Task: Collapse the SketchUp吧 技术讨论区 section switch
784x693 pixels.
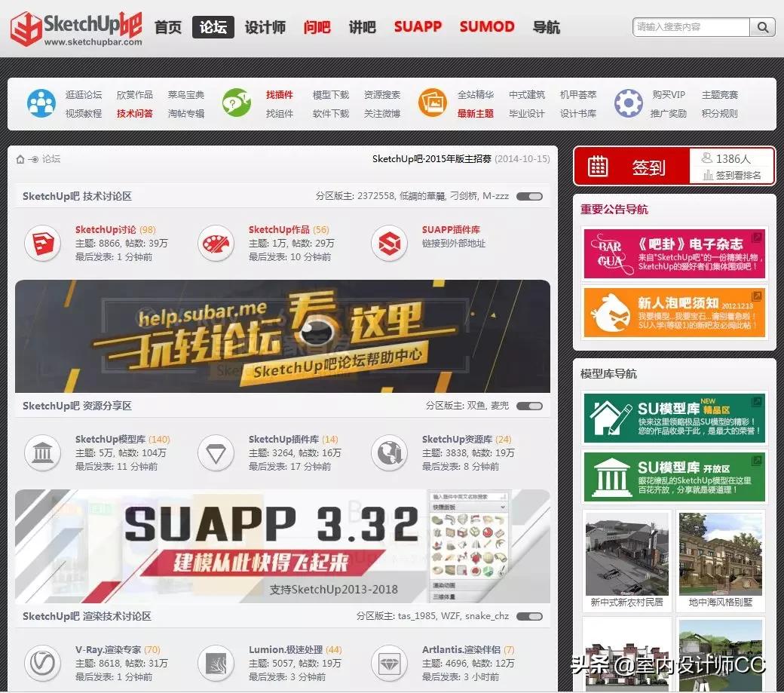Action: coord(531,195)
